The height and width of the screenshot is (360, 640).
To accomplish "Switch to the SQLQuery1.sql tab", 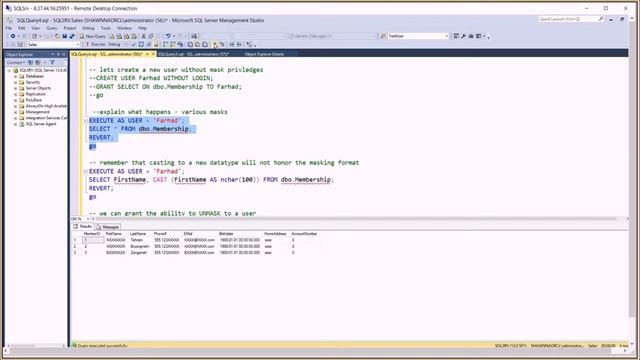I will click(x=193, y=54).
